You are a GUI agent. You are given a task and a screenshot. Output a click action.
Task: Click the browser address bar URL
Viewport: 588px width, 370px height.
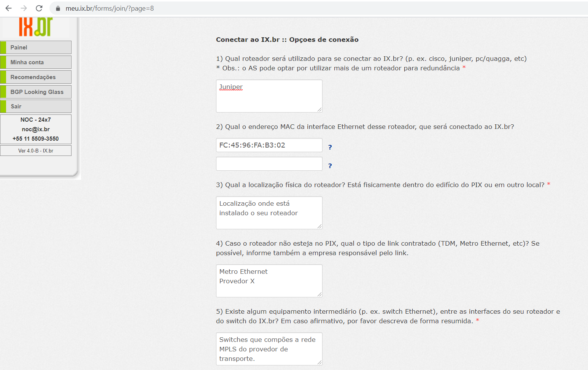[x=110, y=8]
